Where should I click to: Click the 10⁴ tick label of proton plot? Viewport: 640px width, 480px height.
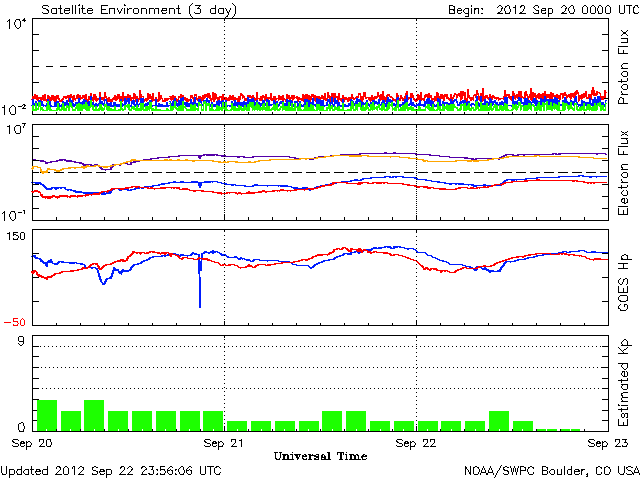16,24
